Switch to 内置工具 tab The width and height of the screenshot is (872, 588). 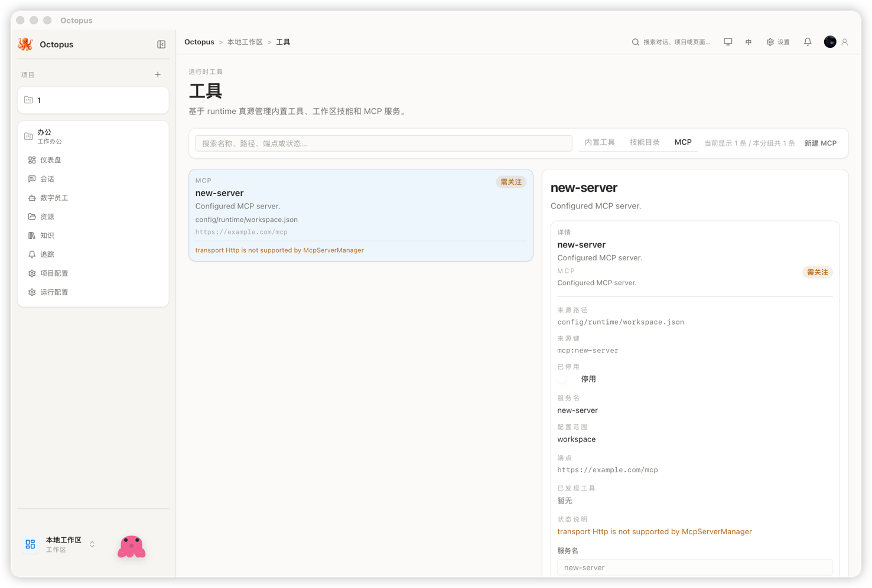coord(600,142)
